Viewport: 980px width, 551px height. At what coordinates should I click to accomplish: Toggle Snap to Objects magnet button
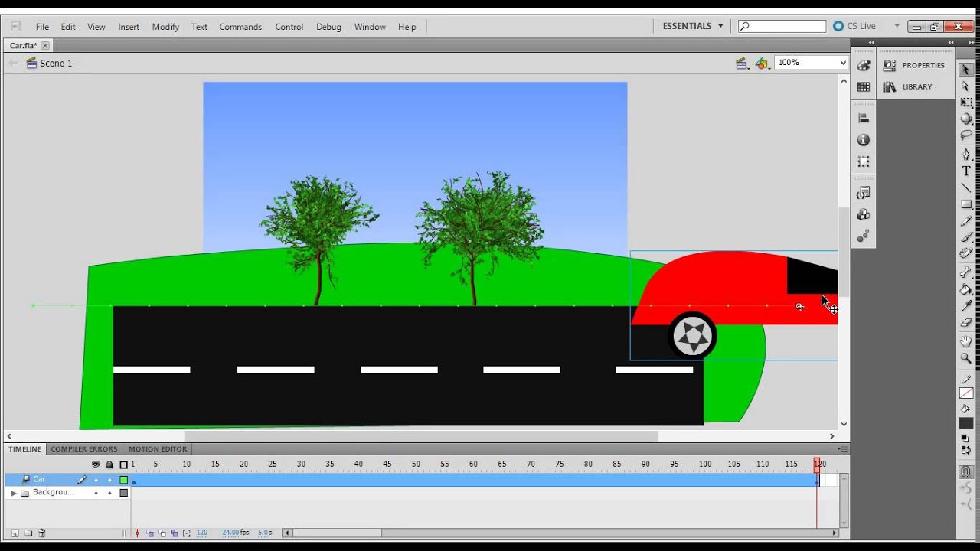click(966, 472)
